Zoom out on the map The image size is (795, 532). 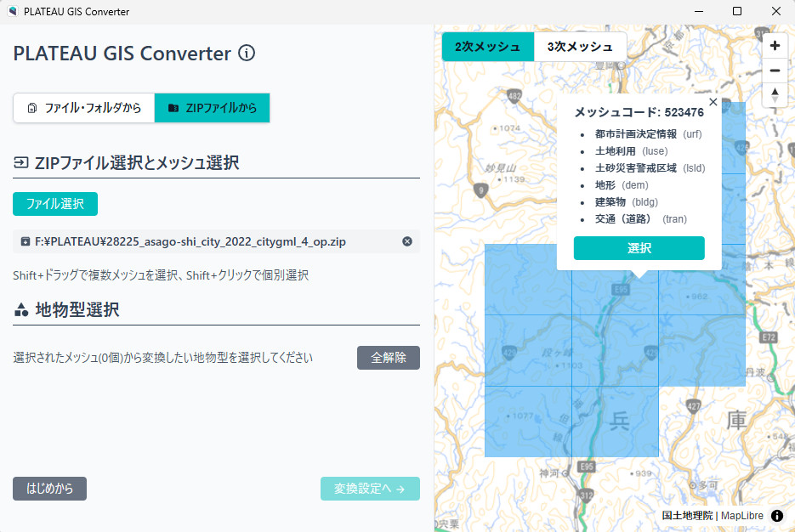tap(775, 71)
